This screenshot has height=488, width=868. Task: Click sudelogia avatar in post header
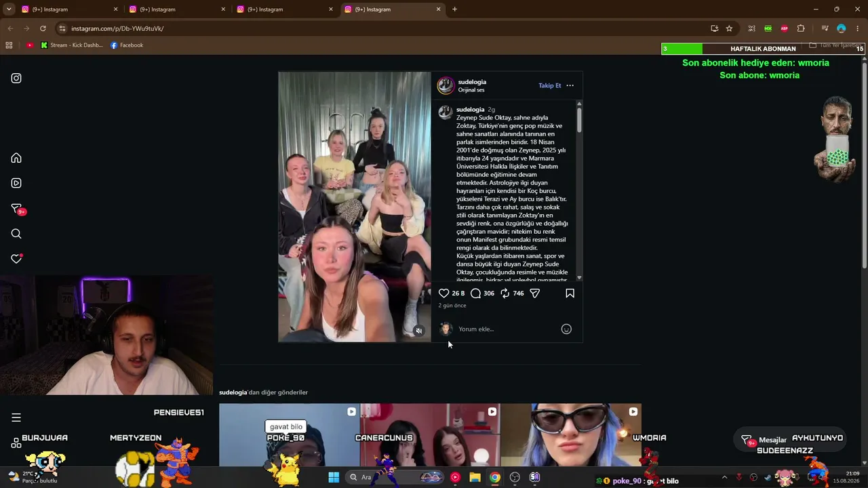(x=446, y=85)
